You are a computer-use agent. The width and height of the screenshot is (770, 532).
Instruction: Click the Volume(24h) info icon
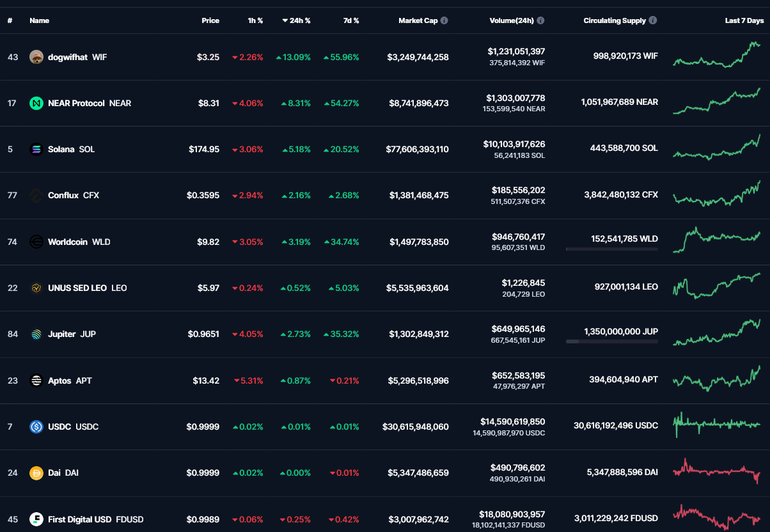(x=540, y=20)
